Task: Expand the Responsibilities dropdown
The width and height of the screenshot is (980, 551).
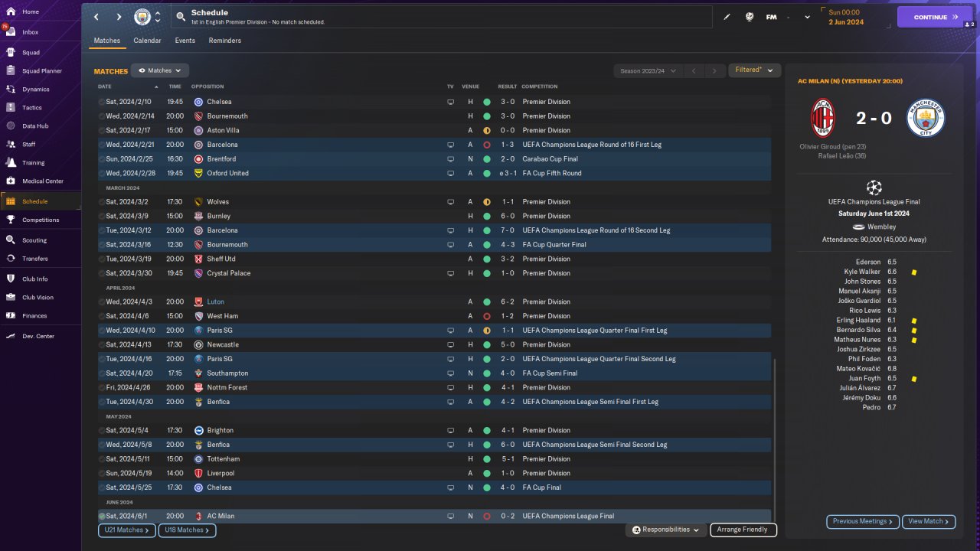Action: click(x=665, y=530)
